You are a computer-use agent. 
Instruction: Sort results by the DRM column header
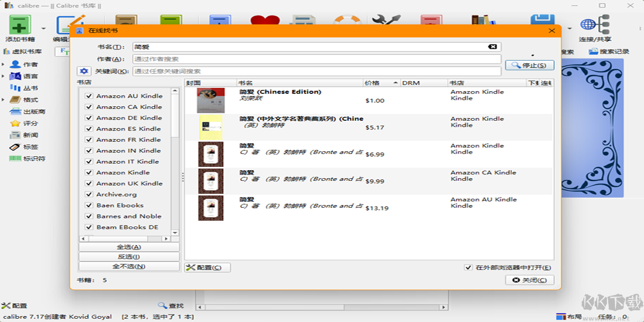[x=423, y=83]
